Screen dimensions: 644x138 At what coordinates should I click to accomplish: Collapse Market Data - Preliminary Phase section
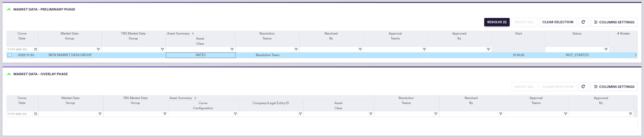(9, 9)
